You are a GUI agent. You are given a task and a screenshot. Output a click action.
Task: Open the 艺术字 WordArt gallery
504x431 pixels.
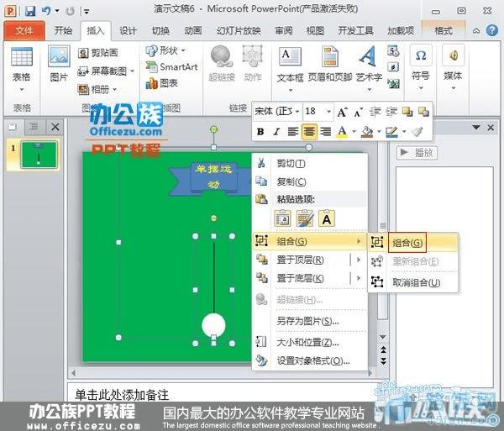pyautogui.click(x=369, y=68)
